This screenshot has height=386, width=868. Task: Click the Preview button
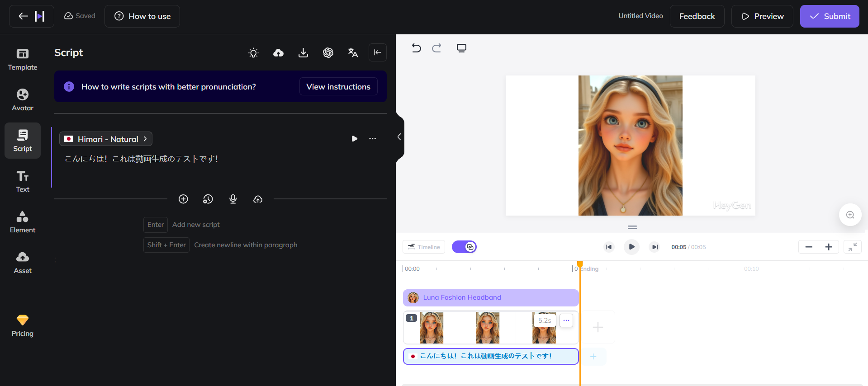(x=762, y=16)
